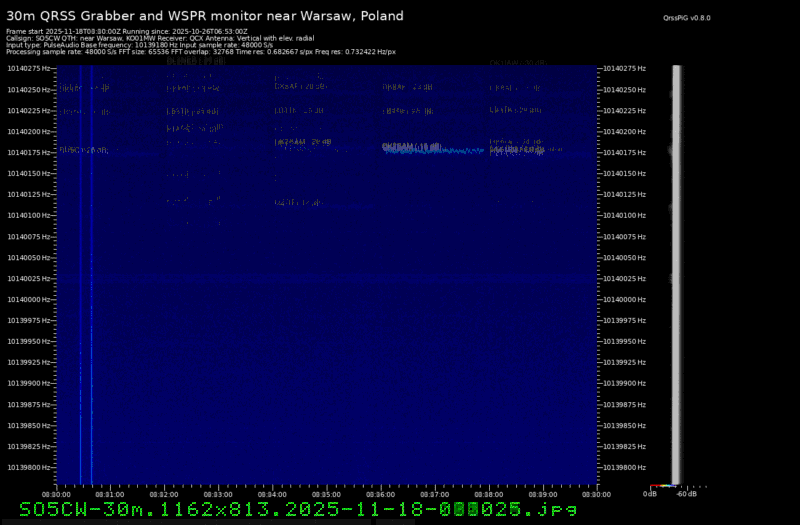Click the green SO5CW-30m jpg filename caption
Screen dimensions: 800x525
click(298, 509)
